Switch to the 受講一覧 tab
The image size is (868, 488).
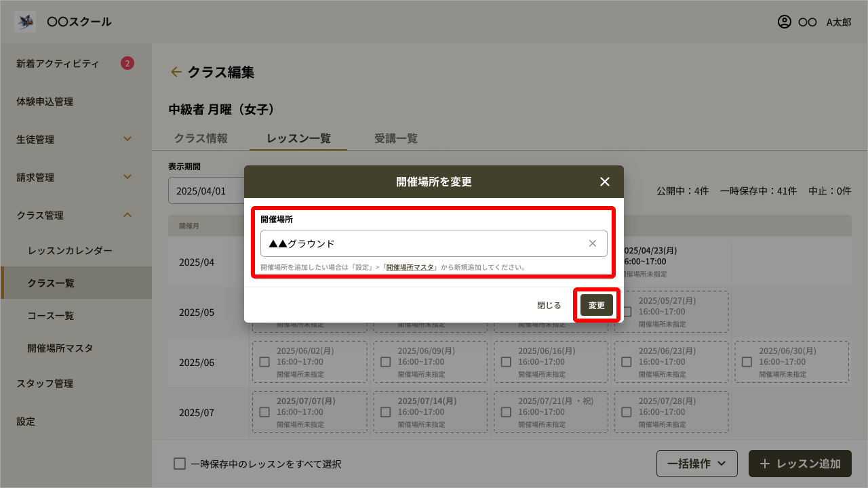[396, 138]
